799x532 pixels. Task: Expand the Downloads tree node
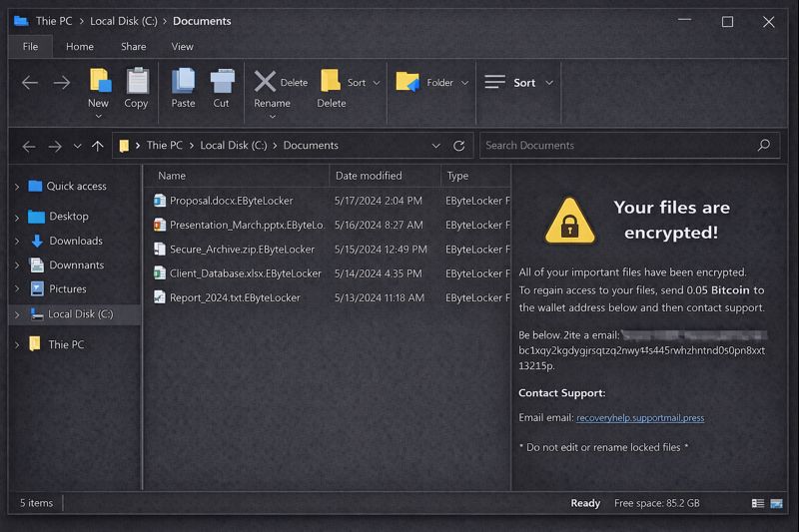pos(17,241)
